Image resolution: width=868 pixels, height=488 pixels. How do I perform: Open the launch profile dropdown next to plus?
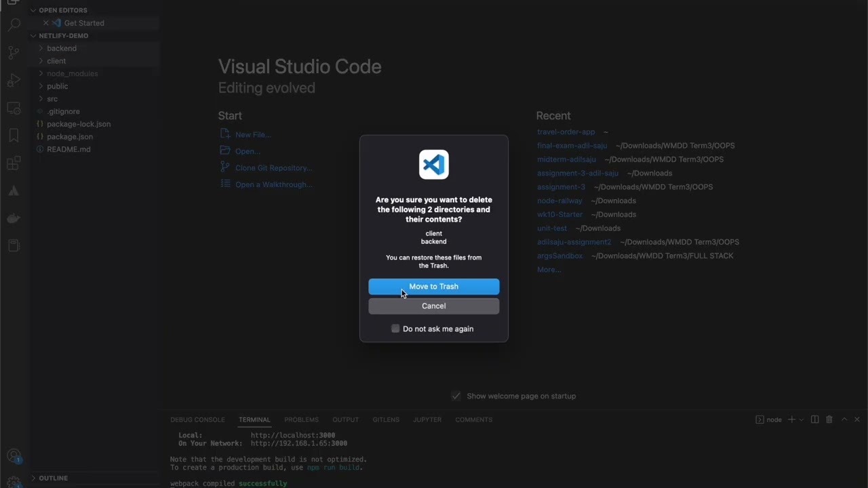click(x=802, y=420)
